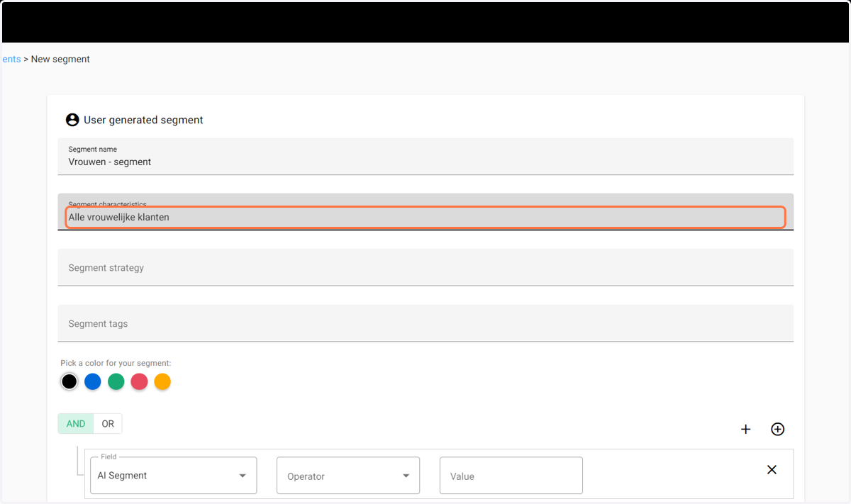Click the Segment name field
This screenshot has height=504, width=851.
(425, 157)
